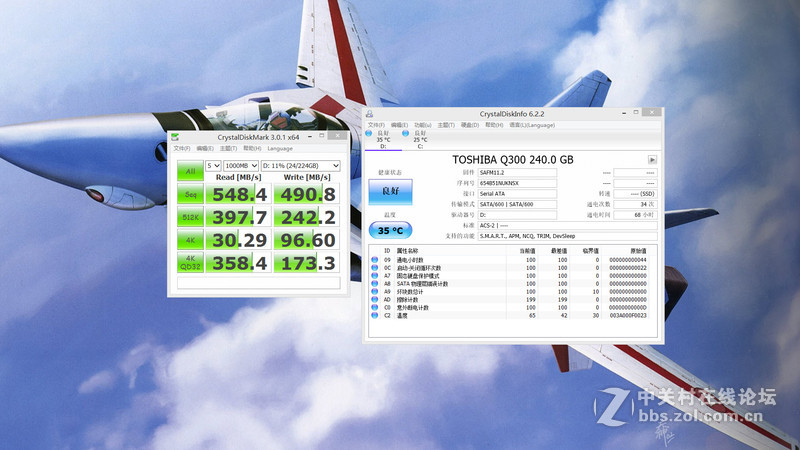800x450 pixels.
Task: Open the 文件(F) menu in CrystalDiskInfo
Action: (376, 125)
